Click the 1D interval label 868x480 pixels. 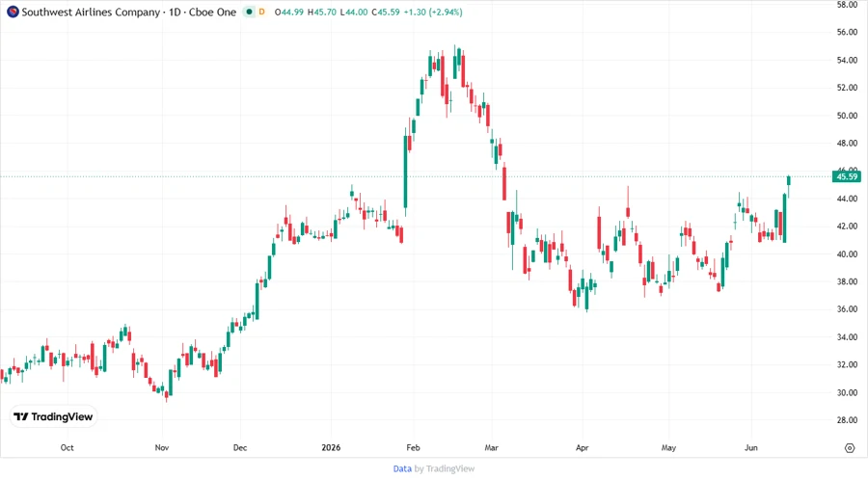click(x=175, y=12)
